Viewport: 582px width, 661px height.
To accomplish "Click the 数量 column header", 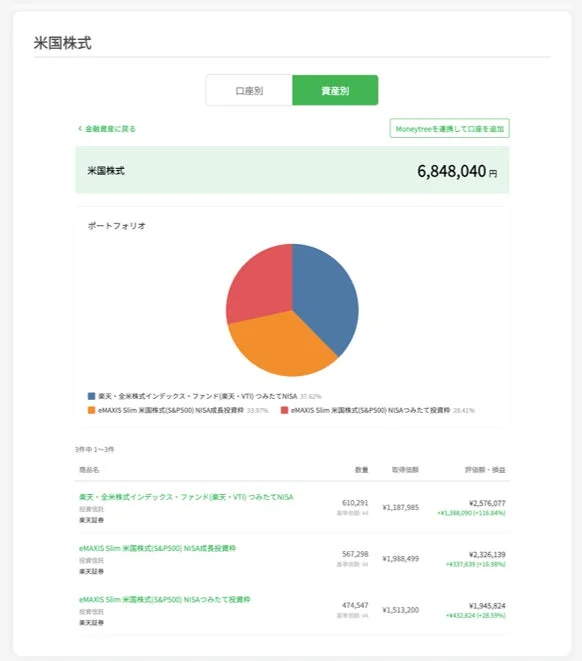I will point(362,470).
